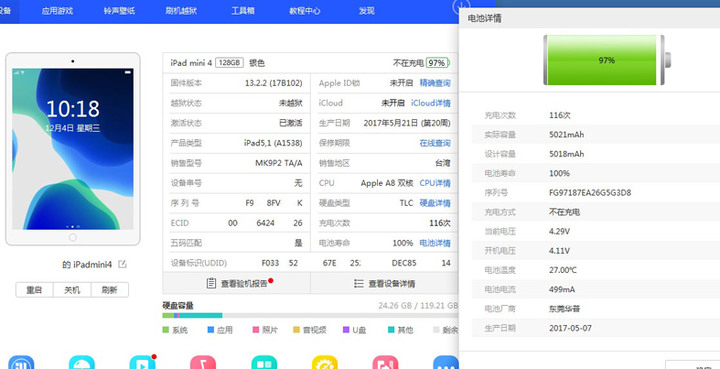Screen dimensions: 720x369
Task: Click the blue iU logo shortcut icon
Action: pyautogui.click(x=21, y=363)
